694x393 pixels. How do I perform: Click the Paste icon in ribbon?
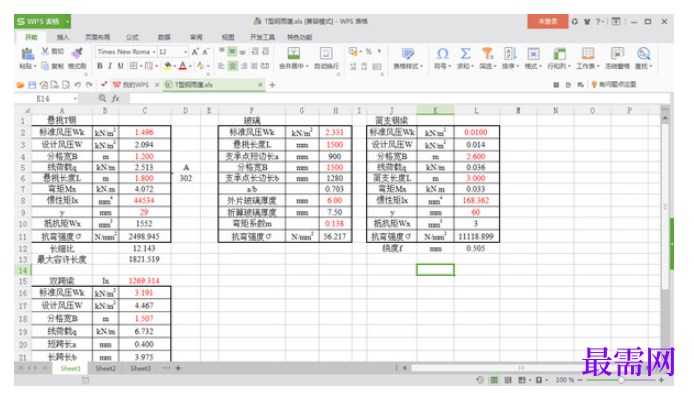27,54
